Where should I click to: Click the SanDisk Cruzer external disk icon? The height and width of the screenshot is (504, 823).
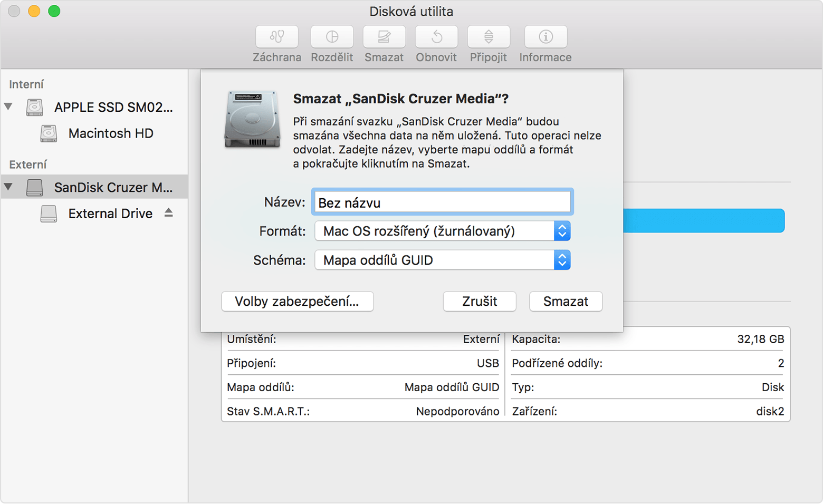click(35, 187)
